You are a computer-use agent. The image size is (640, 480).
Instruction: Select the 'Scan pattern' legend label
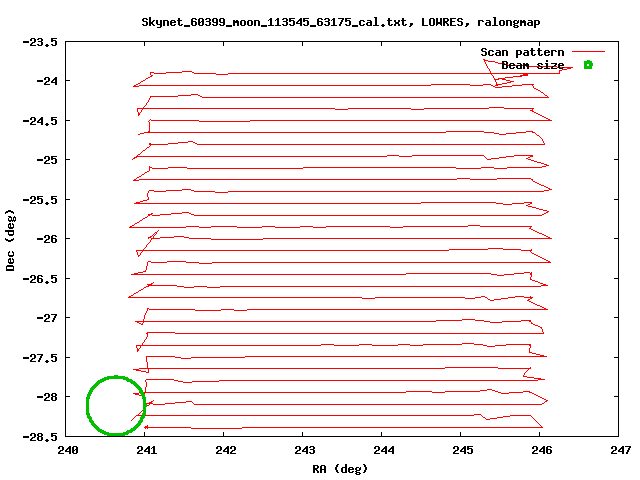(522, 52)
